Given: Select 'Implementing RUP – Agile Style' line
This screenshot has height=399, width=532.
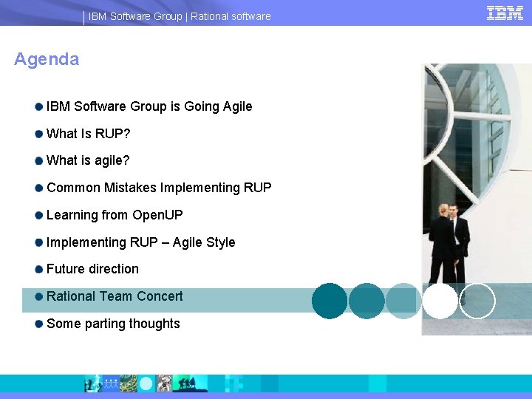Looking at the screenshot, I should (141, 242).
